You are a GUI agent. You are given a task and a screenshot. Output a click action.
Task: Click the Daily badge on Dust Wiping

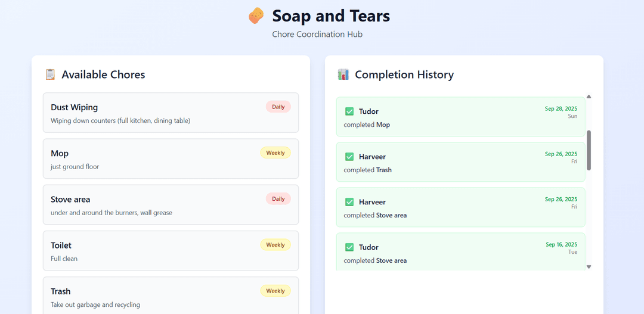[278, 107]
